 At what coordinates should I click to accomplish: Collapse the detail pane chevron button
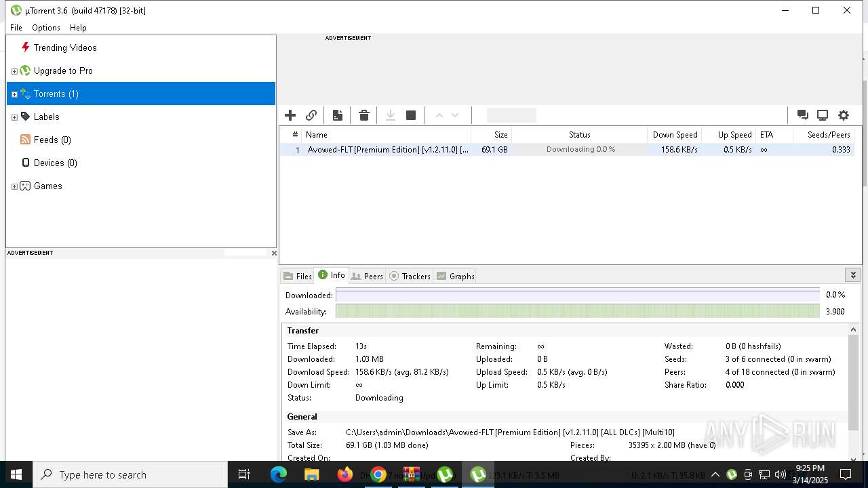pyautogui.click(x=853, y=275)
